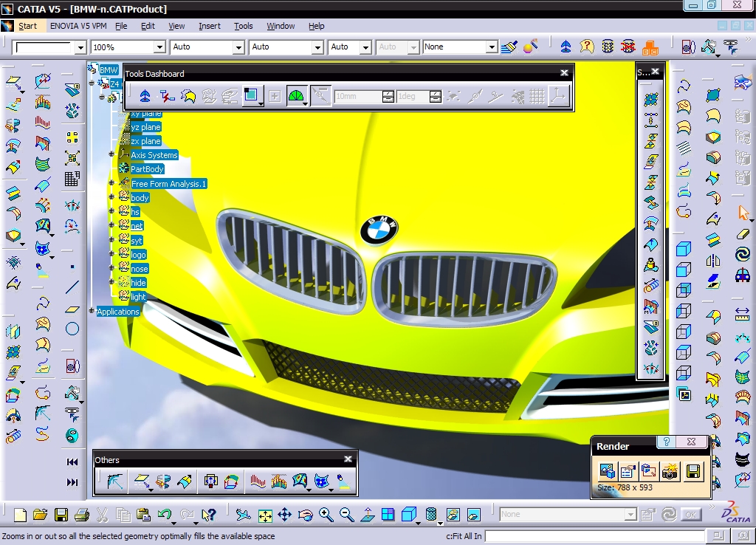Click the Hide/Show icon in bottom toolbar
Viewport: 756px width, 545px height.
453,515
